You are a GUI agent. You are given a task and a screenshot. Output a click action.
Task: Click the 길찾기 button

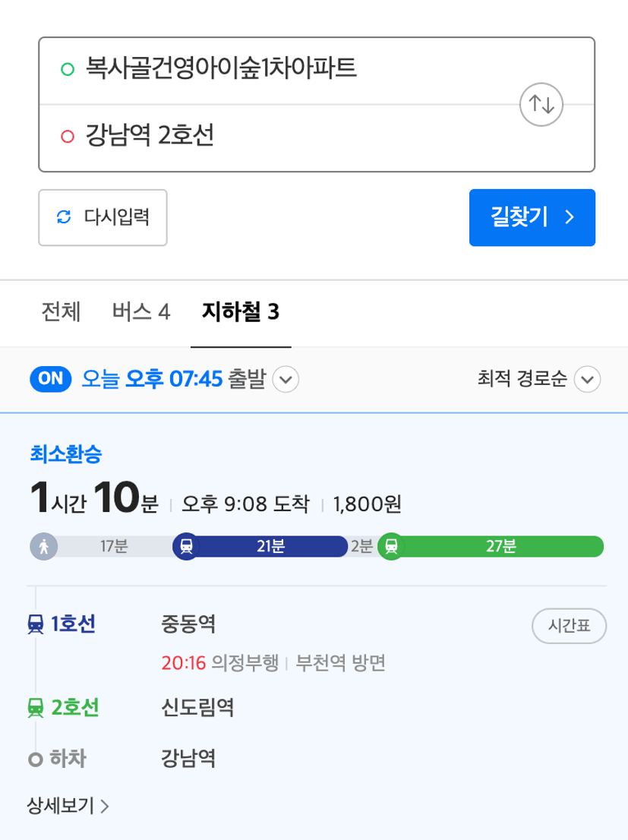pyautogui.click(x=532, y=217)
